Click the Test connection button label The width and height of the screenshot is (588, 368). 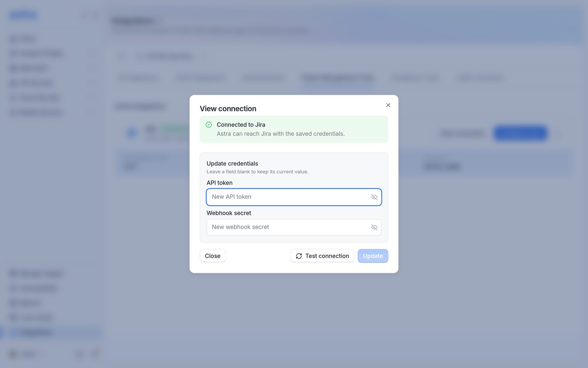pyautogui.click(x=327, y=256)
